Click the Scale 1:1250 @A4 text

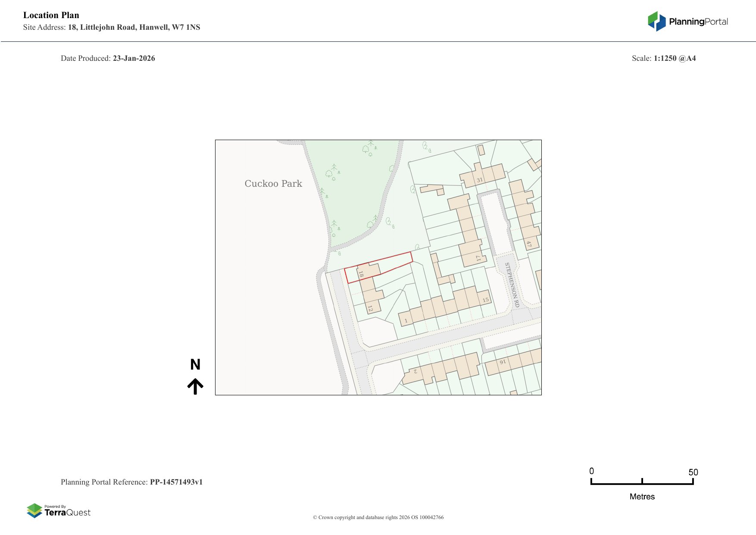tap(663, 58)
